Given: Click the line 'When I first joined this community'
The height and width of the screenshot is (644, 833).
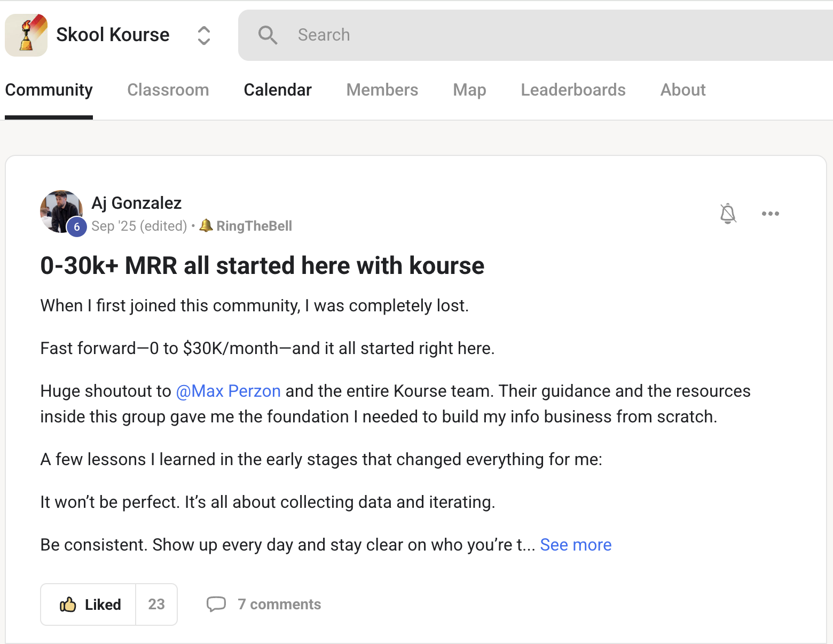Looking at the screenshot, I should coord(255,305).
